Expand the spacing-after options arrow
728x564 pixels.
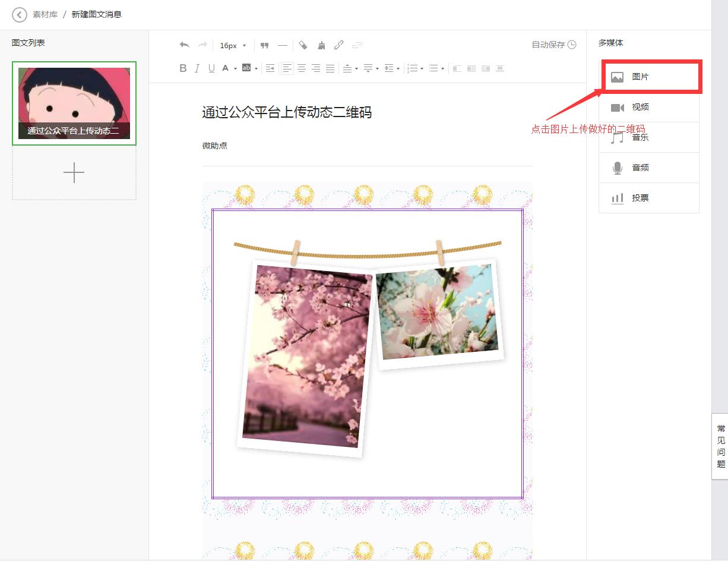(378, 69)
